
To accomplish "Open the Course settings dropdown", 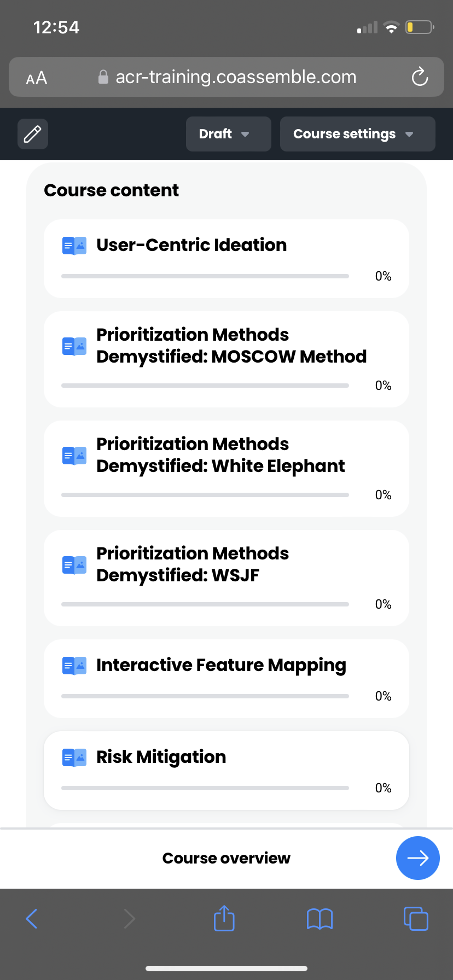I will coord(357,134).
